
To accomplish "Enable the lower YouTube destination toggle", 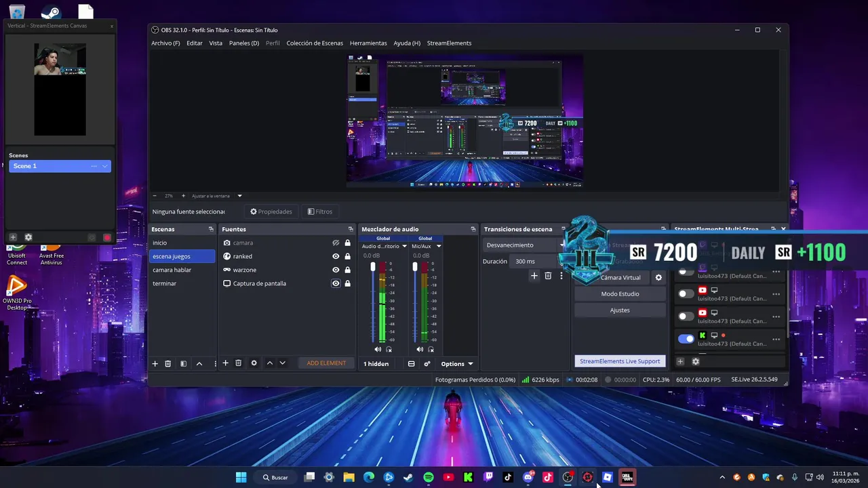I will click(686, 316).
